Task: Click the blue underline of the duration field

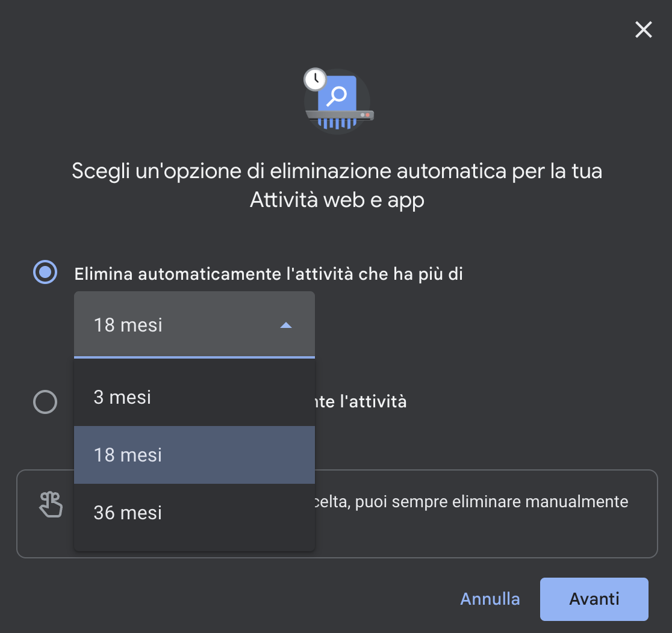Action: click(194, 356)
